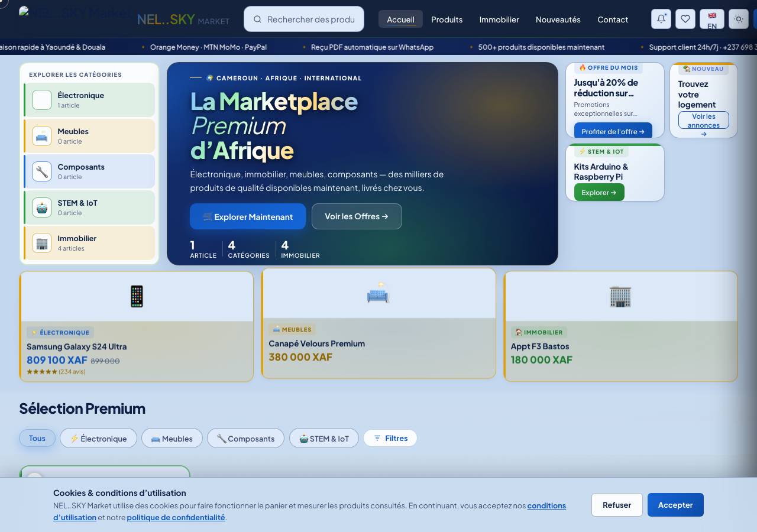The width and height of the screenshot is (757, 532).
Task: Click the Composants wrench icon in sidebar
Action: pos(42,171)
